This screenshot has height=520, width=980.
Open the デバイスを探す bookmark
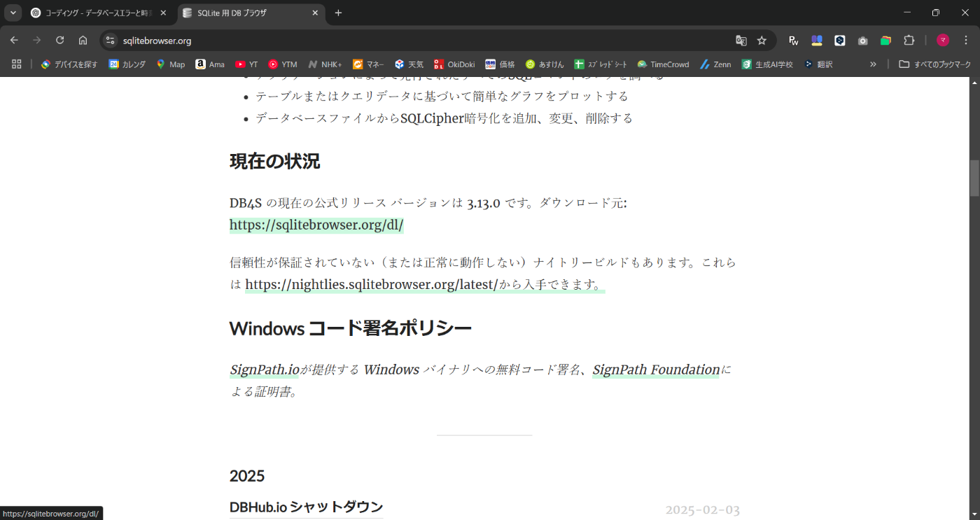[x=69, y=64]
